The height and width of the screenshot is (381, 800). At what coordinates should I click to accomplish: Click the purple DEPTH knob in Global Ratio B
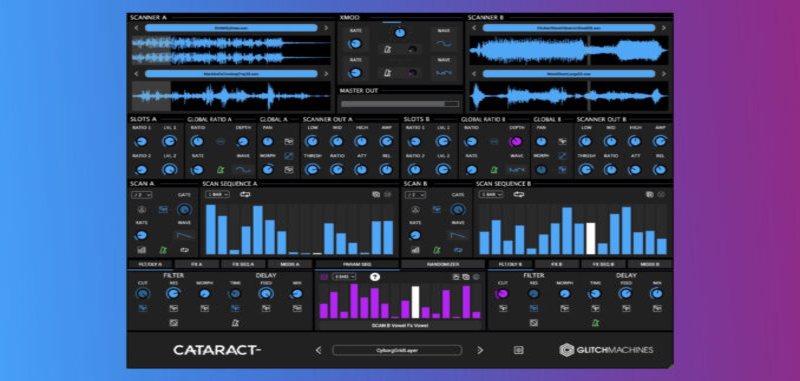[515, 141]
